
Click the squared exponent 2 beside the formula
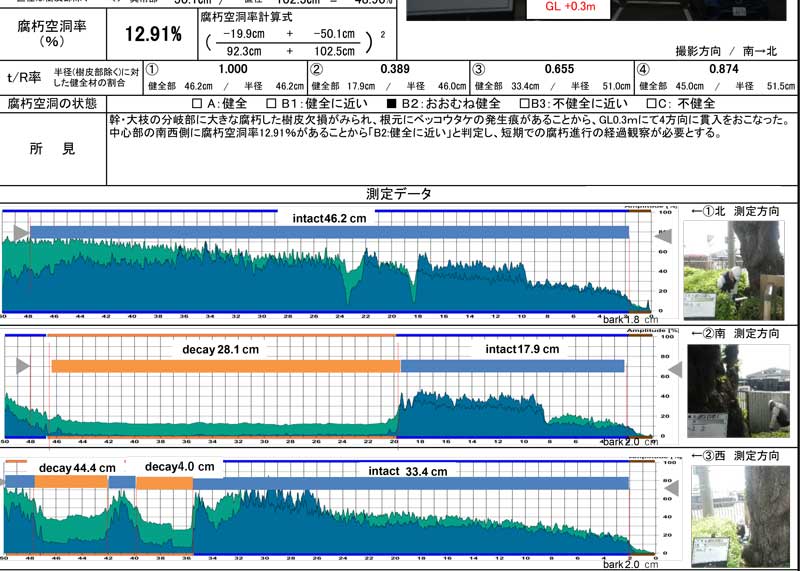point(383,35)
